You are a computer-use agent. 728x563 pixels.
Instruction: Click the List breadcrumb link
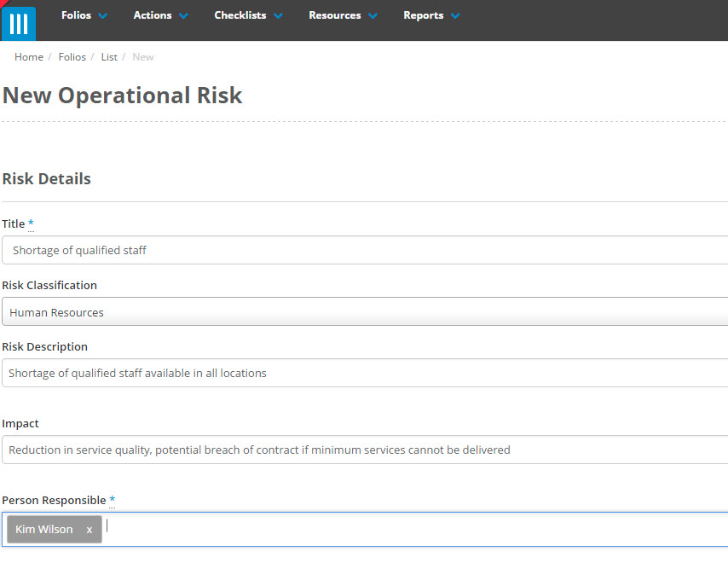109,56
